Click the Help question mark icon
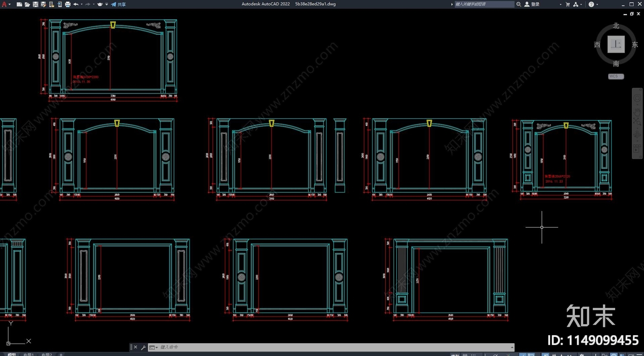644x356 pixels. tap(591, 4)
